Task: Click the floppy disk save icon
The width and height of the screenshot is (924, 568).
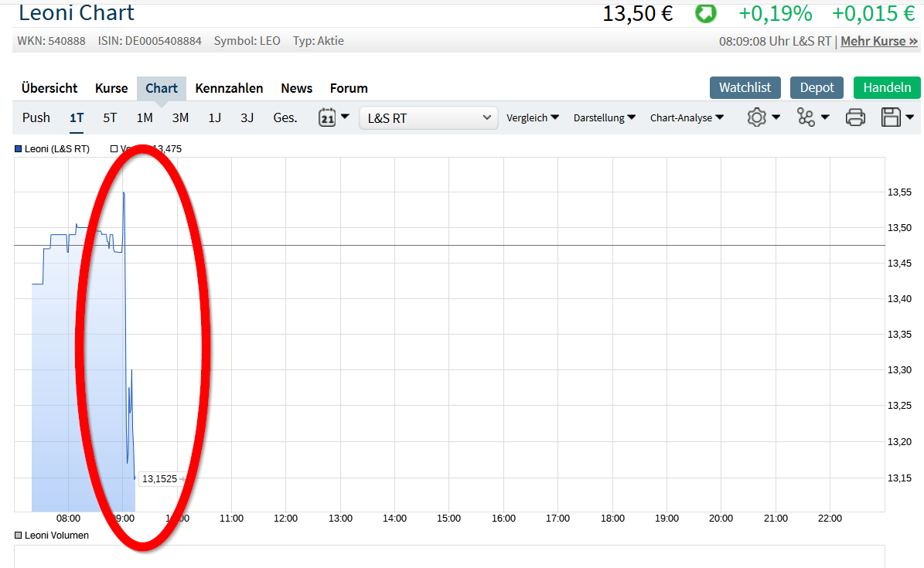Action: [891, 117]
